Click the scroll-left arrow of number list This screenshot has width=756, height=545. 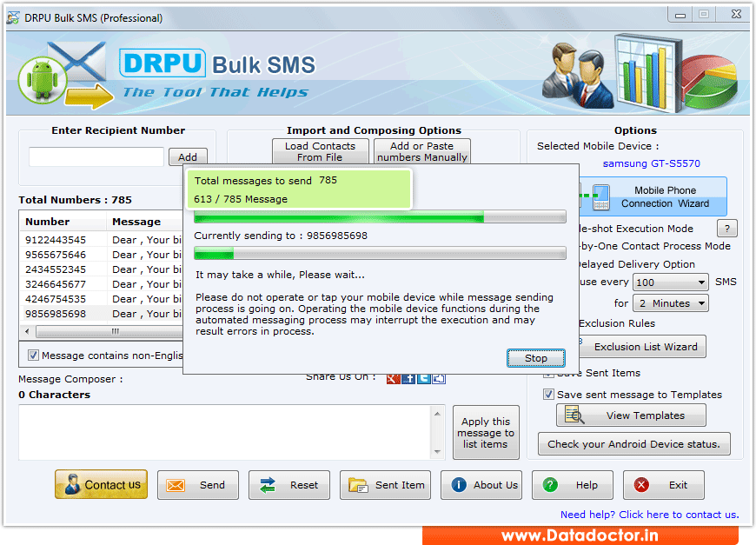point(27,331)
